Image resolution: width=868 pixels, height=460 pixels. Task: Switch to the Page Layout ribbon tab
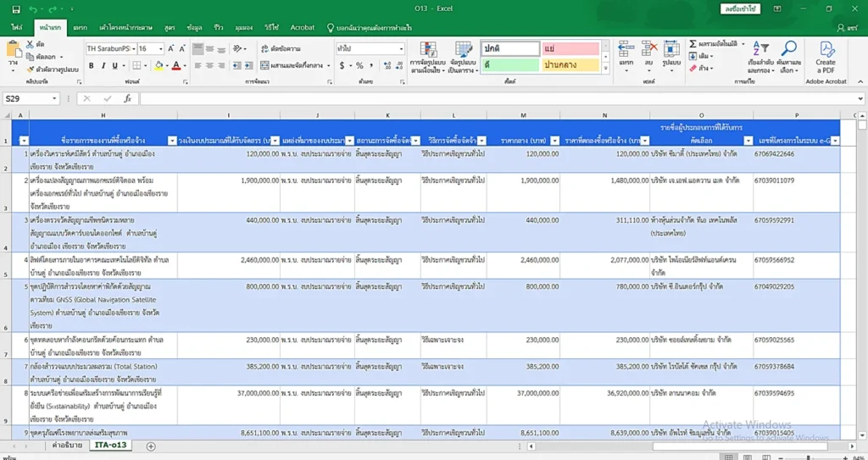126,27
